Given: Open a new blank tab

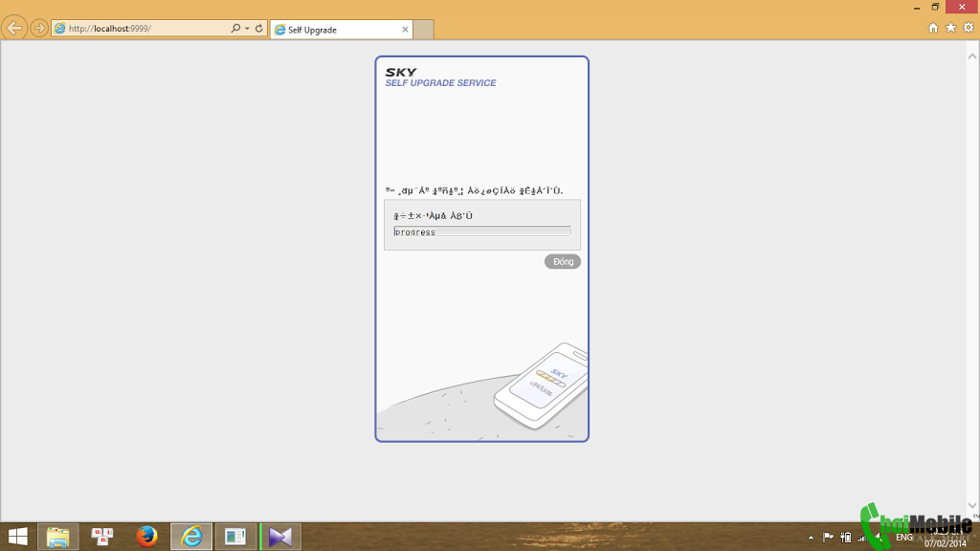Looking at the screenshot, I should point(424,30).
